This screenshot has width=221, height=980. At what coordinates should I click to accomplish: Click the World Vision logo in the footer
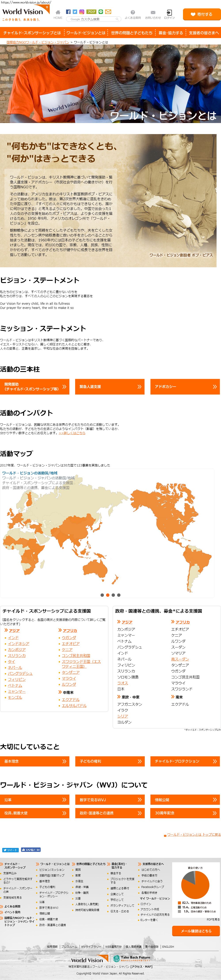tap(90, 959)
